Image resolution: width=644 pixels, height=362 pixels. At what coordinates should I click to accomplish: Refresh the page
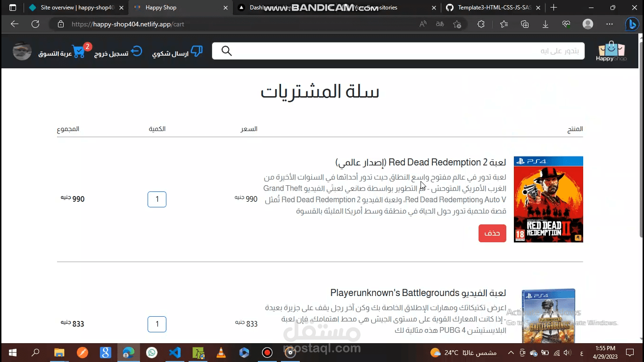click(35, 24)
